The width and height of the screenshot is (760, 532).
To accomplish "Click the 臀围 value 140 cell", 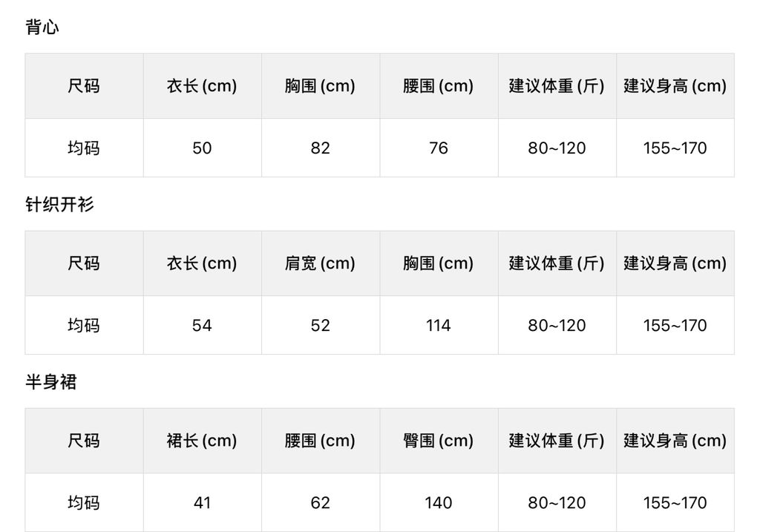I will (439, 503).
